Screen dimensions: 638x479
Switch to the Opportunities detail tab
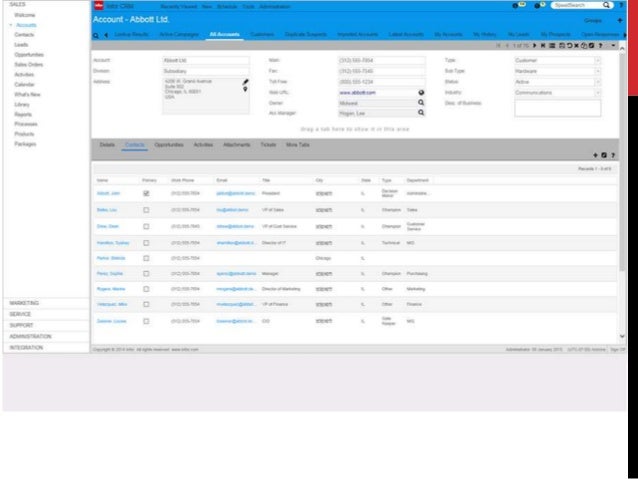coord(169,144)
